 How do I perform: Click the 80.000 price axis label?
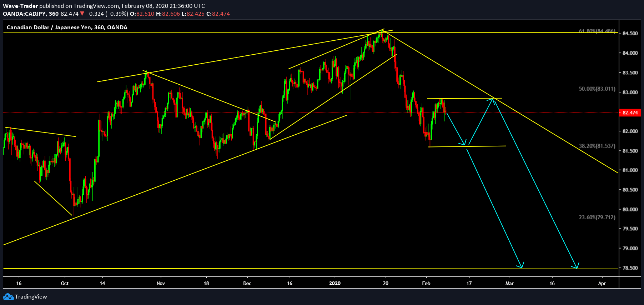coord(630,209)
